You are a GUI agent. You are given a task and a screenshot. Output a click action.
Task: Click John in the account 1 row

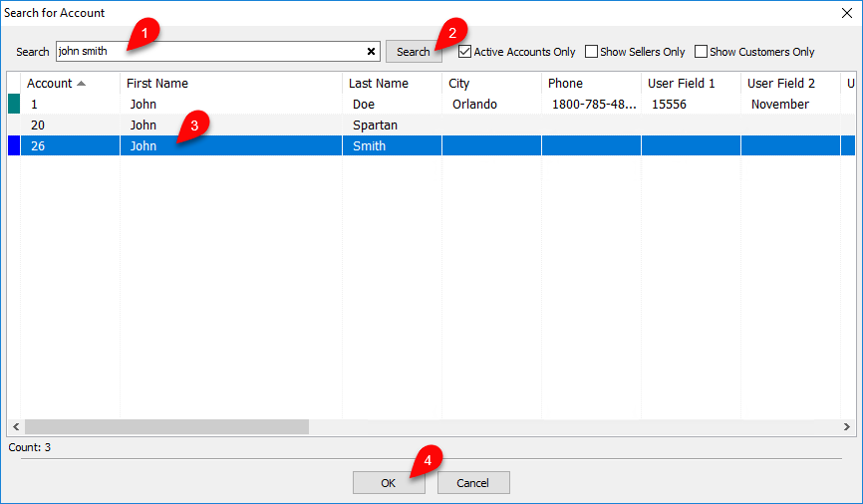144,104
